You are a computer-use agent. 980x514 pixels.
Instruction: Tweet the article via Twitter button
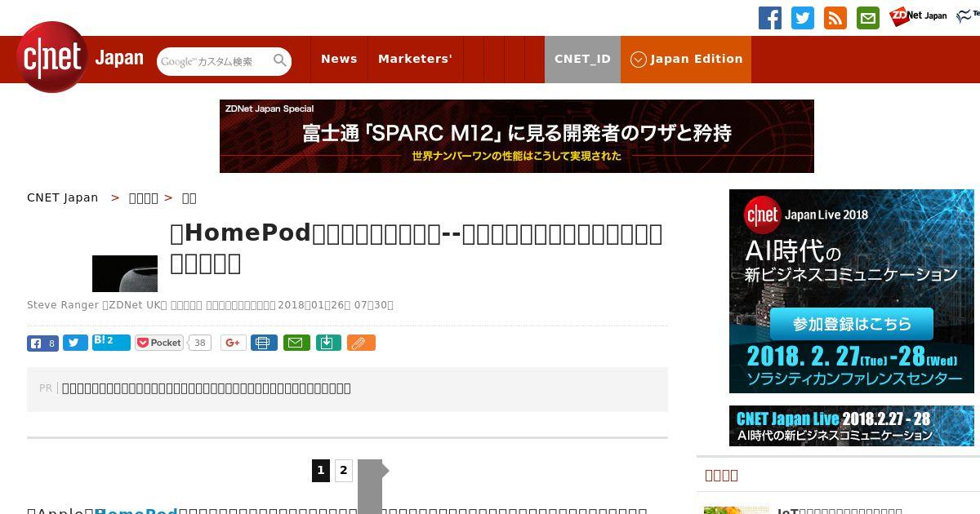[75, 343]
